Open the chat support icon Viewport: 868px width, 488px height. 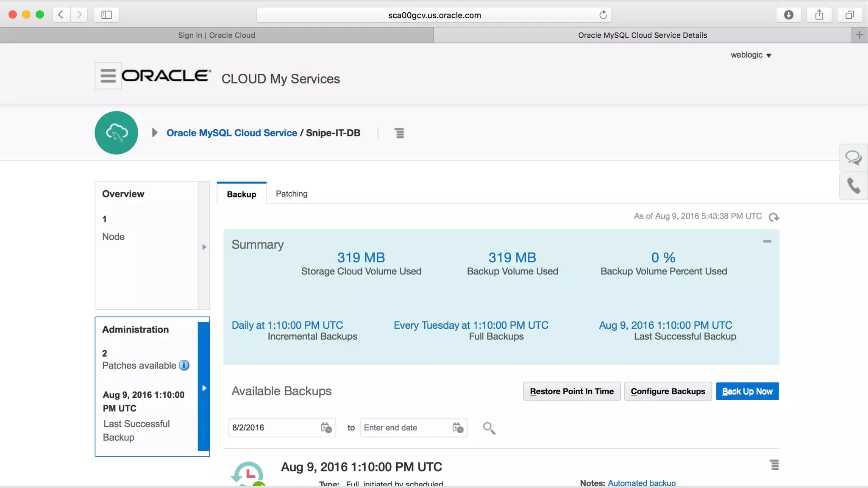tap(853, 158)
